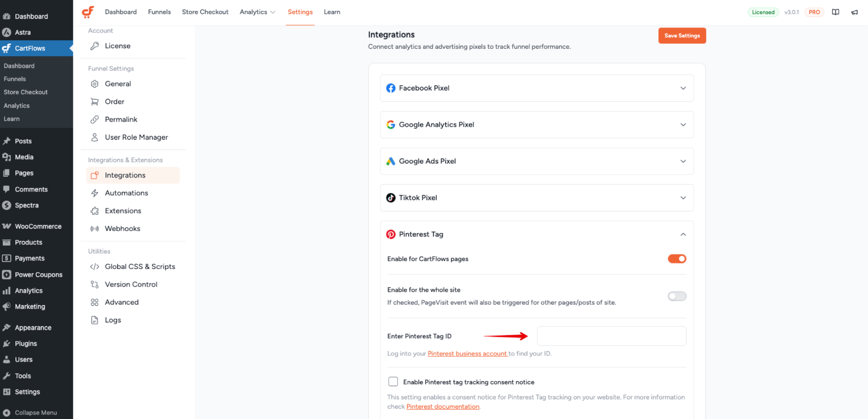The height and width of the screenshot is (419, 868).
Task: Disable the Enable for CartFlows pages toggle
Action: pos(677,259)
